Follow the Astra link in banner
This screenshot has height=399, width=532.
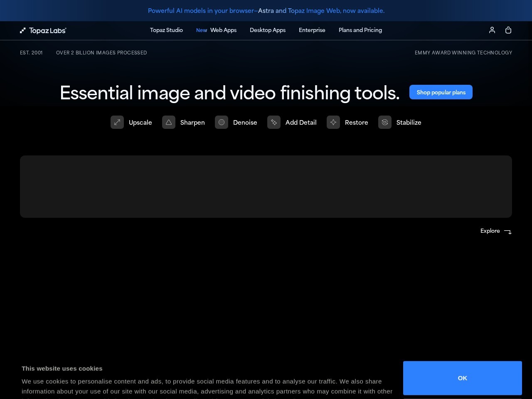pos(266,11)
